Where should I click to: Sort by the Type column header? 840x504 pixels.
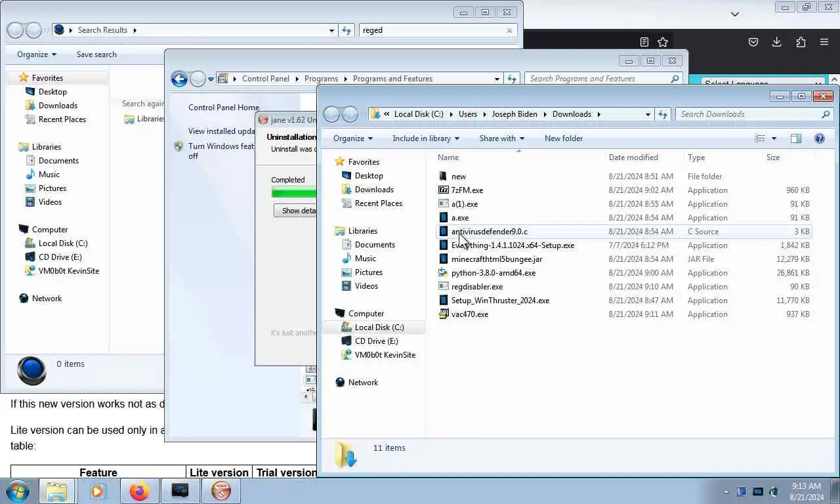click(696, 157)
